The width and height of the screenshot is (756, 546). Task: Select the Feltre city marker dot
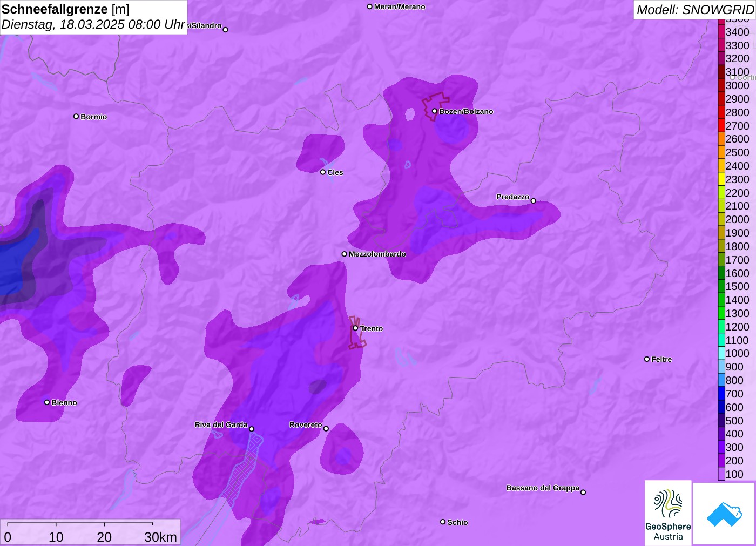(647, 359)
